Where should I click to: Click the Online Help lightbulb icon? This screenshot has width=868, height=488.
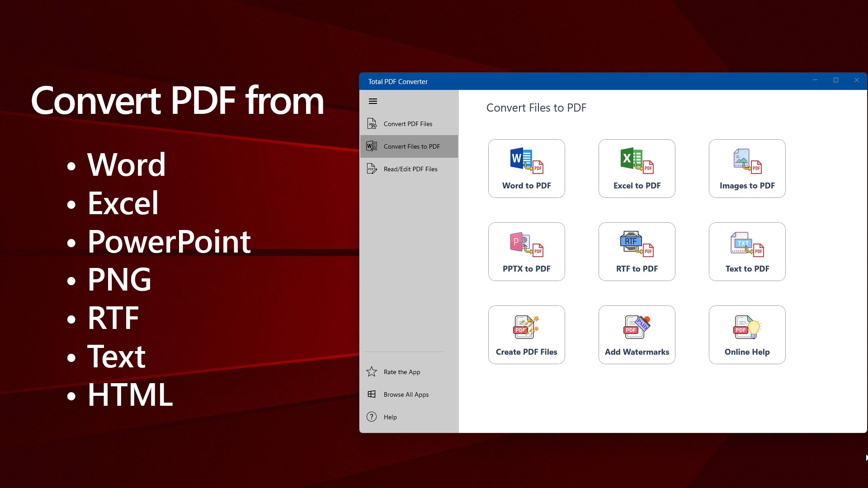coord(746,328)
